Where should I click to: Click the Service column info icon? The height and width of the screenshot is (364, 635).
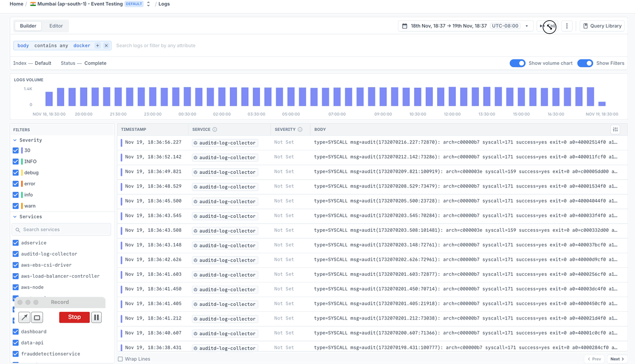coord(215,130)
